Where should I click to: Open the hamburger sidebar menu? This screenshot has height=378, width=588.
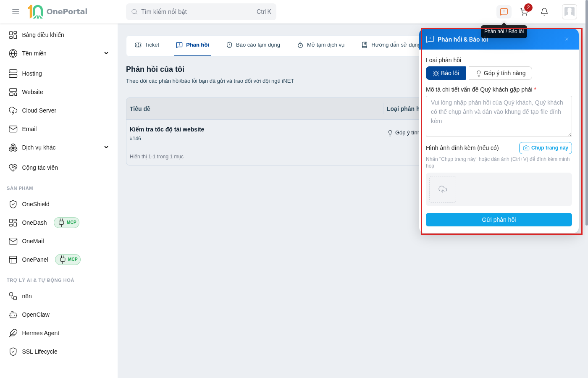pos(16,12)
